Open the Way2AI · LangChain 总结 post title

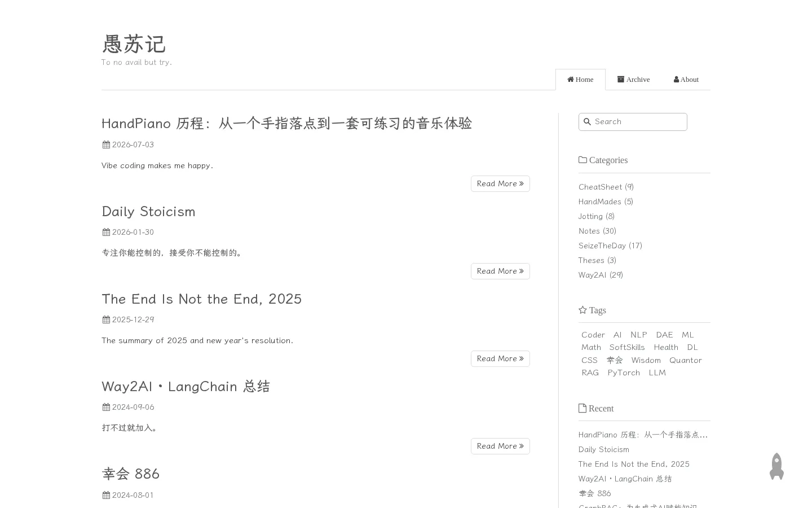(x=186, y=386)
